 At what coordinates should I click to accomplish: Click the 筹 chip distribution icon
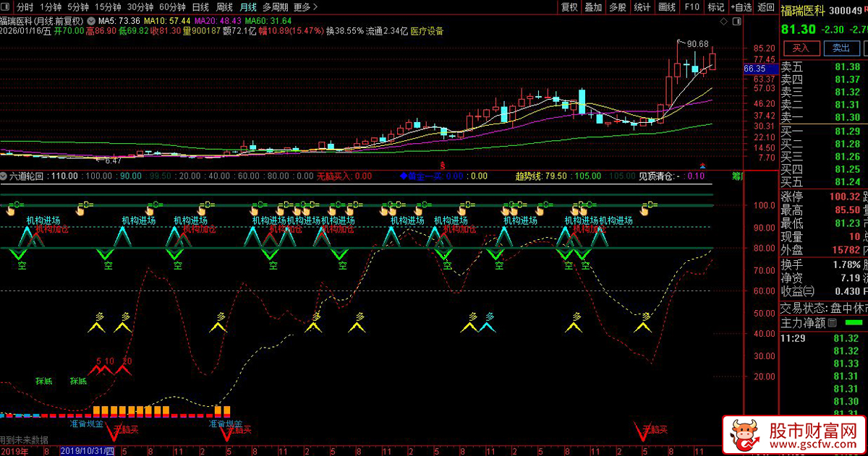coord(738,176)
